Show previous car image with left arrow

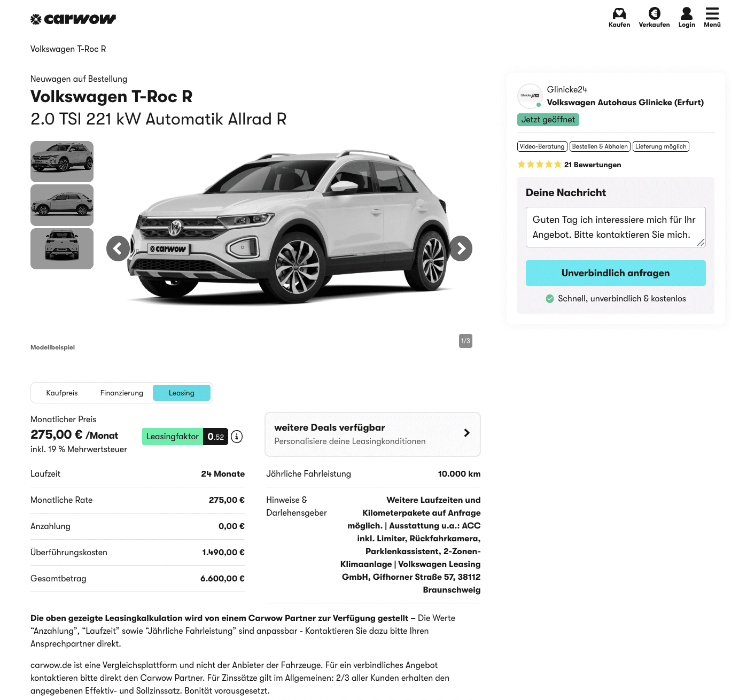118,248
